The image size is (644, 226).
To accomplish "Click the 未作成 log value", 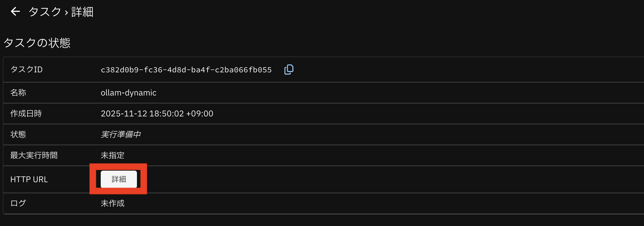I will (113, 203).
